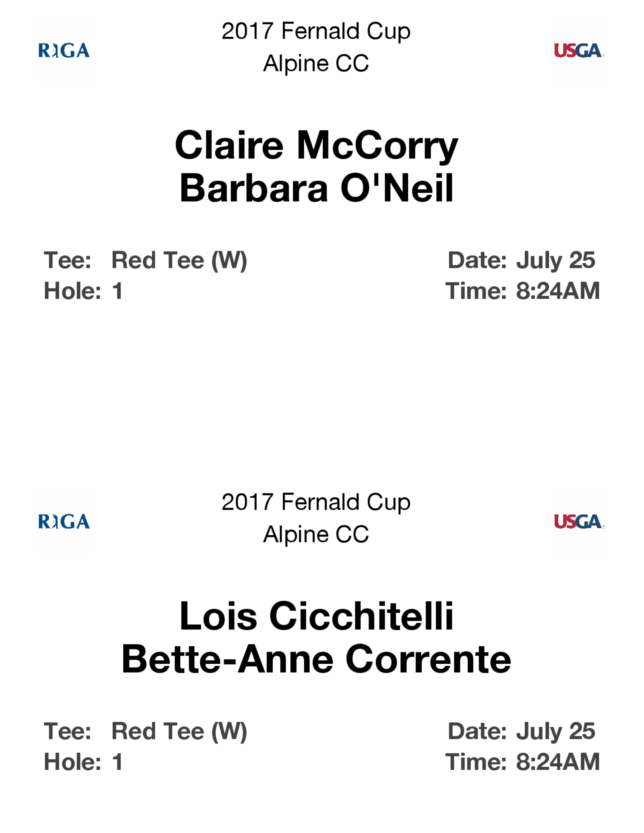Select the July 25 date on the Cicchitelli card
The height and width of the screenshot is (833, 644).
[x=555, y=731]
